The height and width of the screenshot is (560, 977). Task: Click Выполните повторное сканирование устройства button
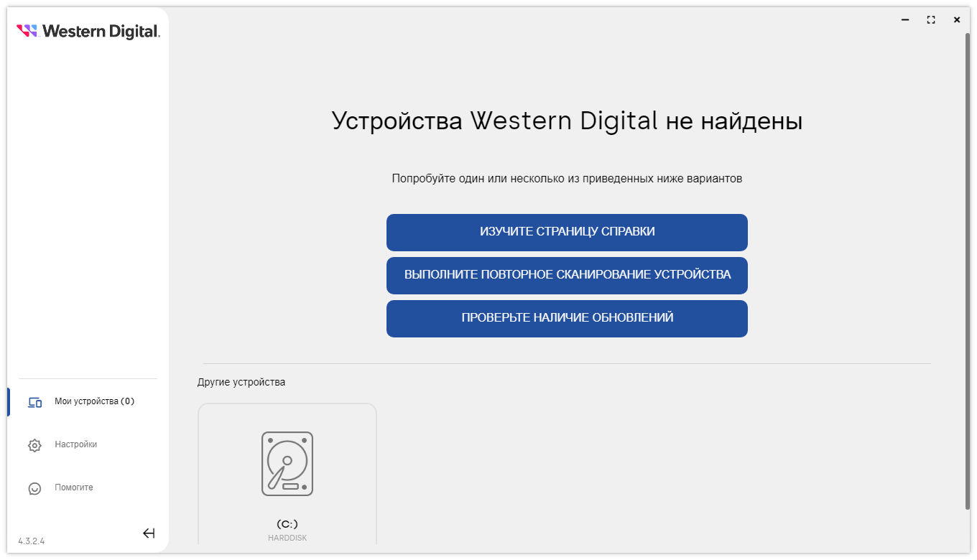[567, 275]
